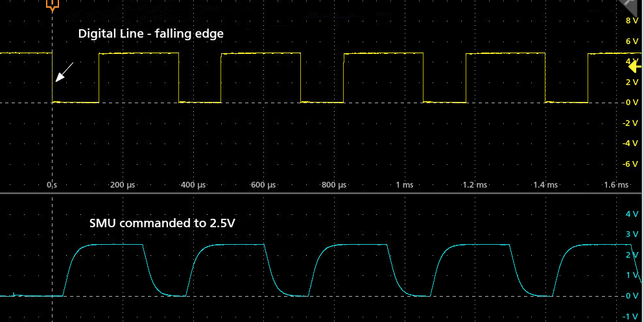Select the 'SMU commanded to 2.5V' annotation

click(x=161, y=223)
